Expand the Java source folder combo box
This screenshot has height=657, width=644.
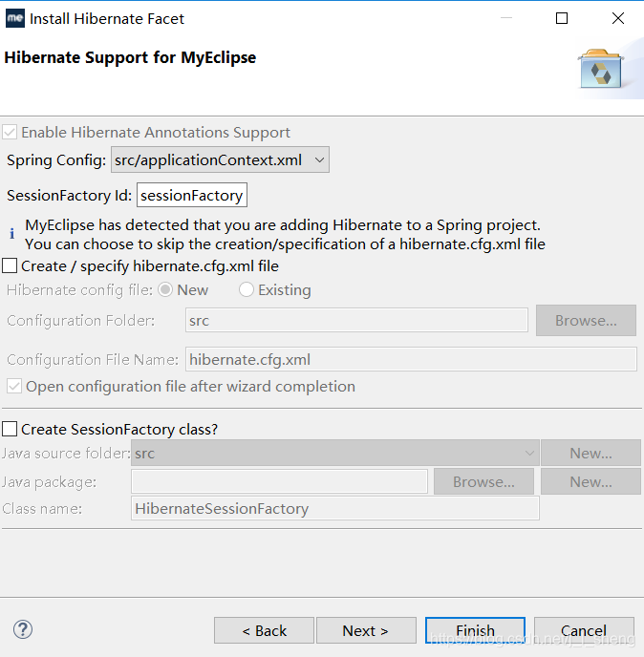coord(335,453)
